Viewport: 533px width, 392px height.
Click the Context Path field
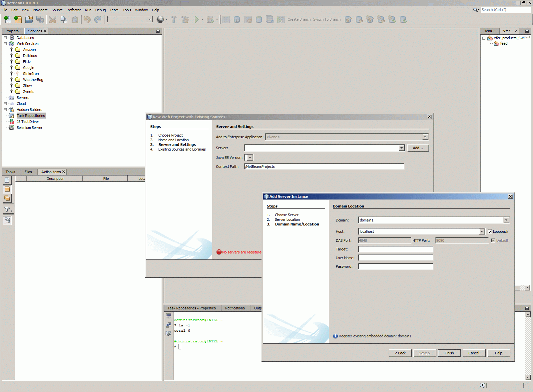coord(324,167)
